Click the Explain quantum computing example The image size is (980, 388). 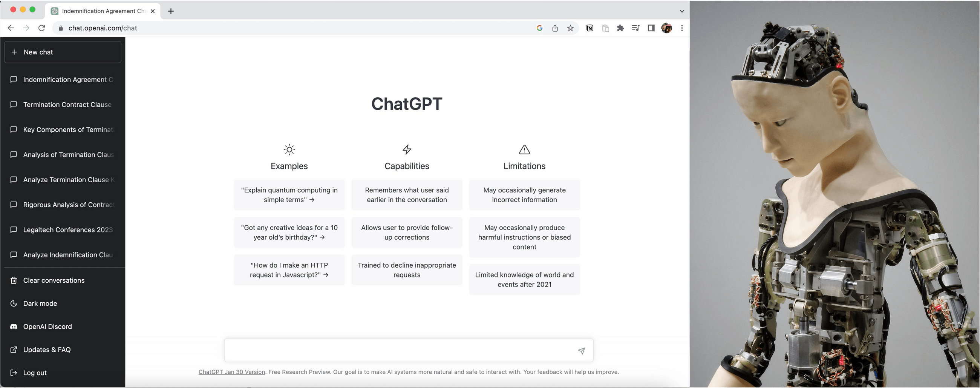click(x=289, y=195)
